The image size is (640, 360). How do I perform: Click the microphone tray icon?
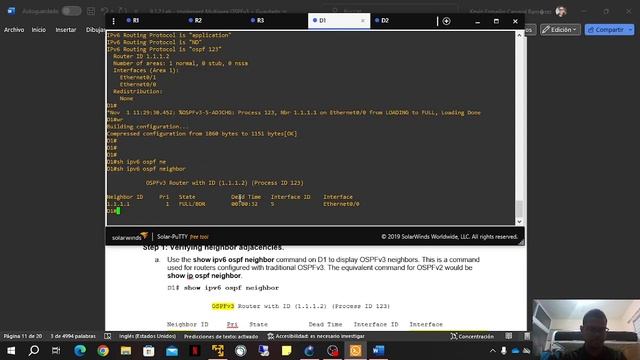(x=504, y=351)
